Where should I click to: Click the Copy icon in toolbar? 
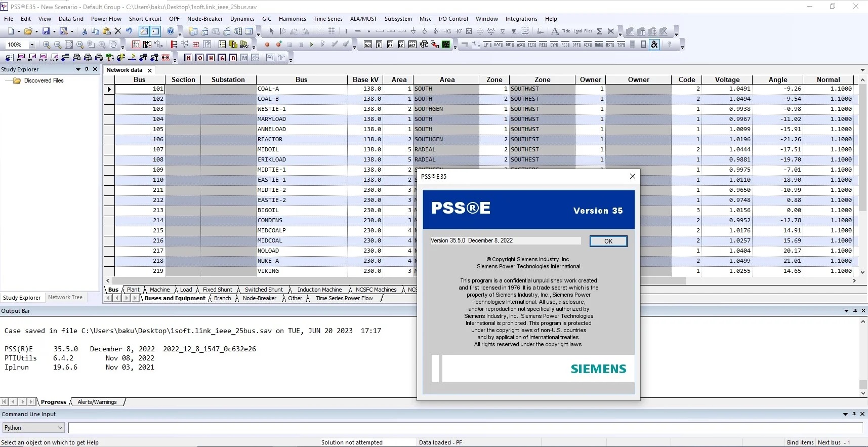pyautogui.click(x=95, y=31)
